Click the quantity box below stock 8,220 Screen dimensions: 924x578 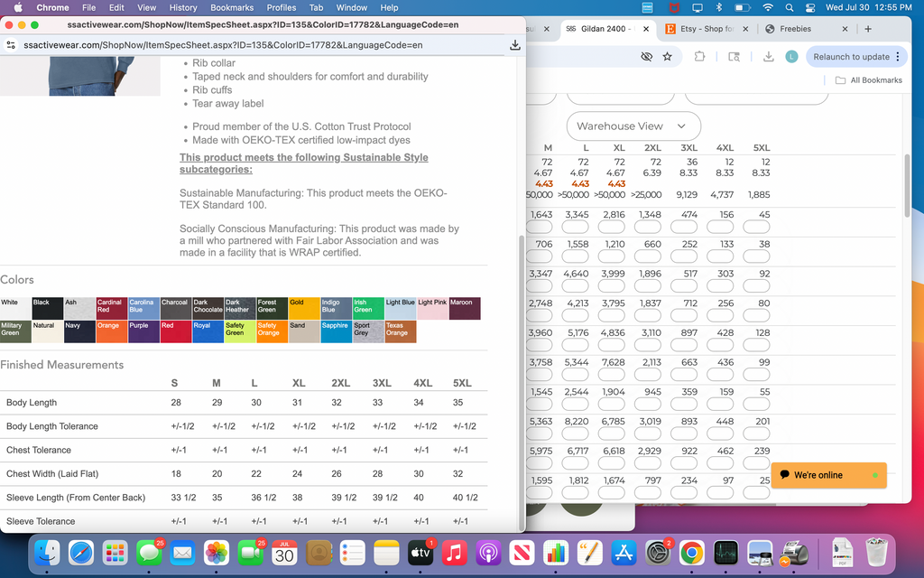point(575,433)
